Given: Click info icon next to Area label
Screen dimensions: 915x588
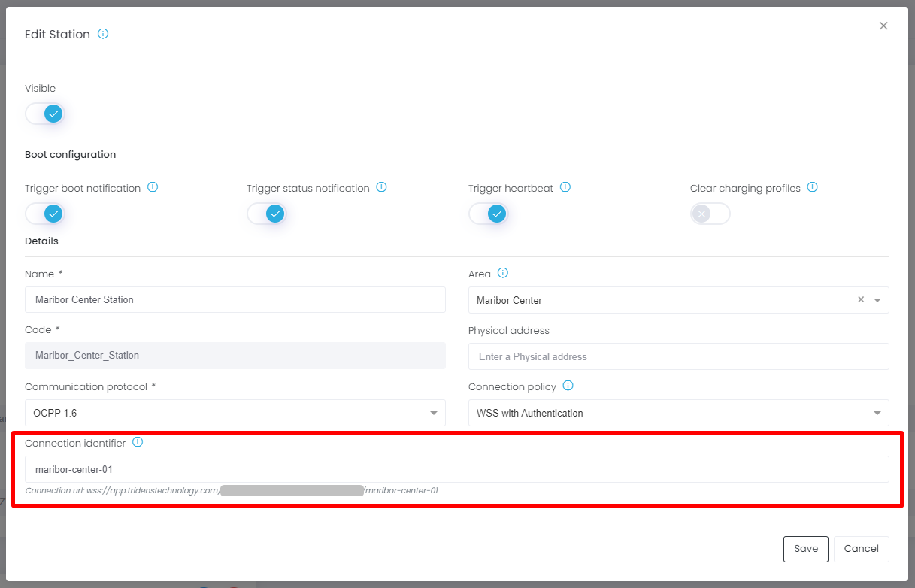Looking at the screenshot, I should 503,273.
